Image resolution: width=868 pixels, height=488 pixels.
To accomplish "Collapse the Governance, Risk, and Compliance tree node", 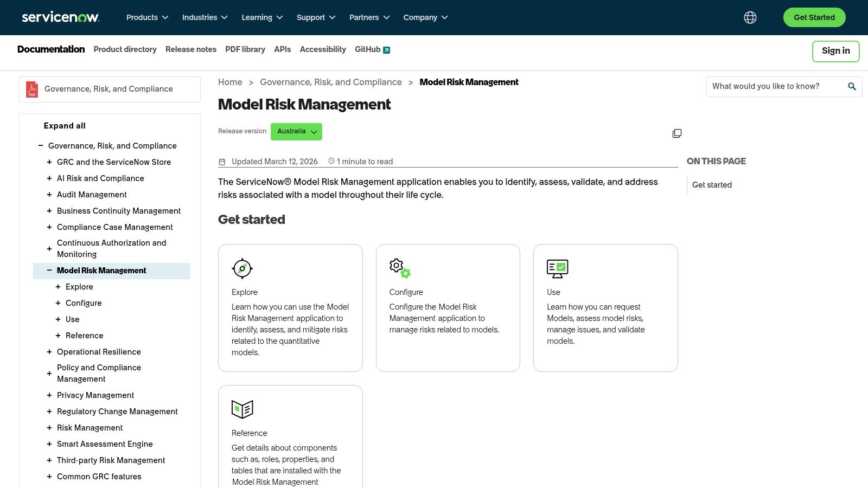I will pos(41,146).
